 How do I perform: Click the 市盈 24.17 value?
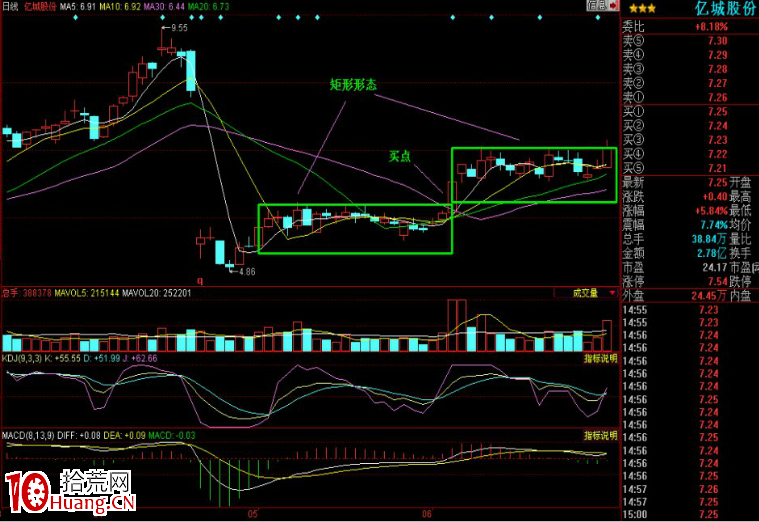715,267
